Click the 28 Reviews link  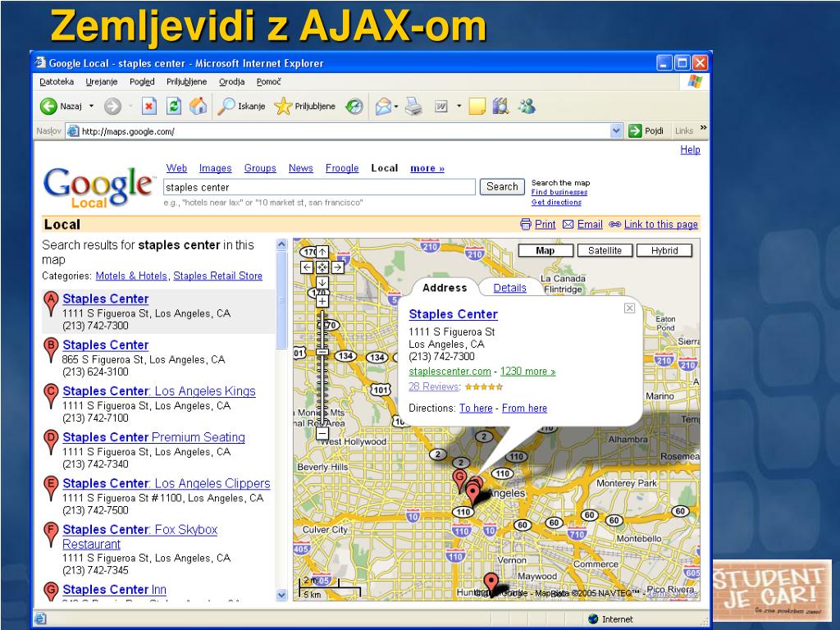[x=434, y=387]
